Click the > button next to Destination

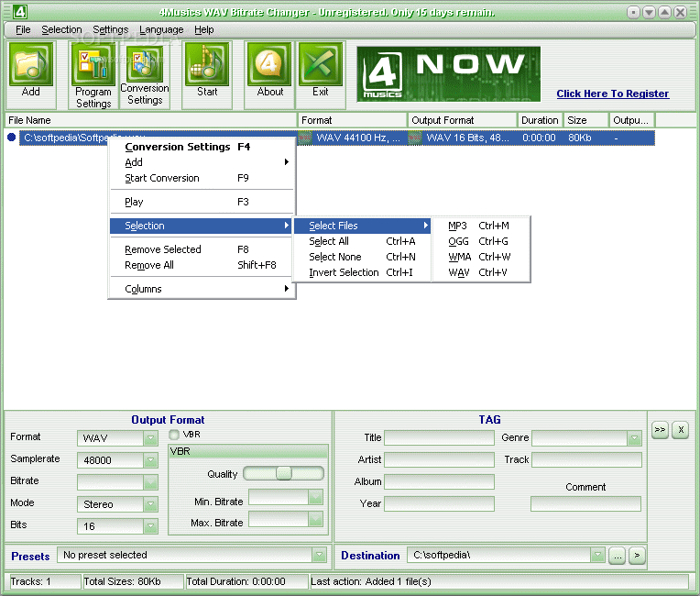[637, 556]
